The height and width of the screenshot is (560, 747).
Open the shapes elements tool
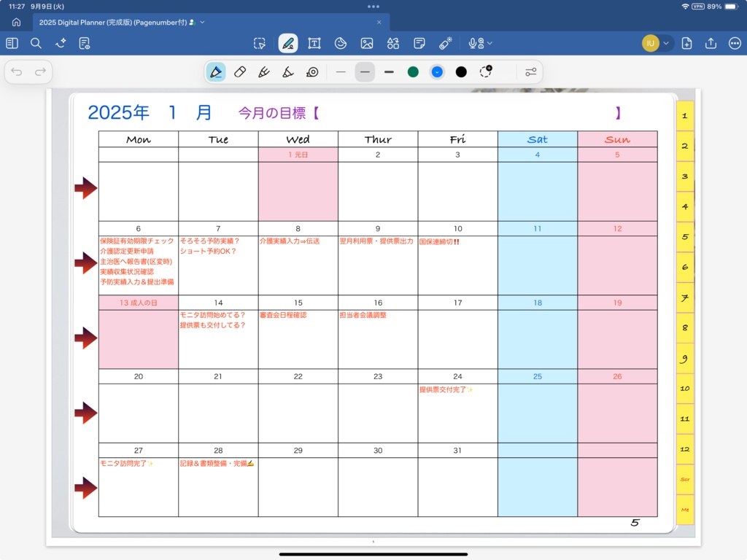click(393, 43)
